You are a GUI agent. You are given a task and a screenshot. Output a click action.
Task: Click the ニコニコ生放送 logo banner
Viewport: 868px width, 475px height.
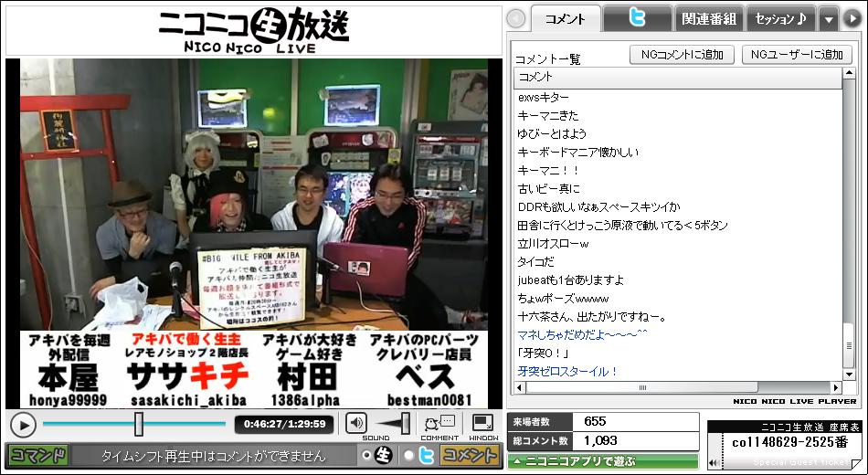pyautogui.click(x=253, y=30)
